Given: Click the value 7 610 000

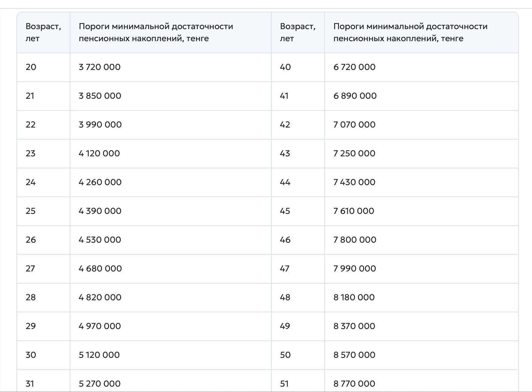Looking at the screenshot, I should [354, 211].
